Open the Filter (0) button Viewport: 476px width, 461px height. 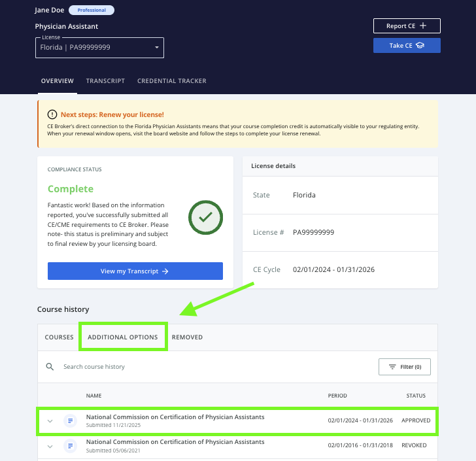(x=404, y=367)
